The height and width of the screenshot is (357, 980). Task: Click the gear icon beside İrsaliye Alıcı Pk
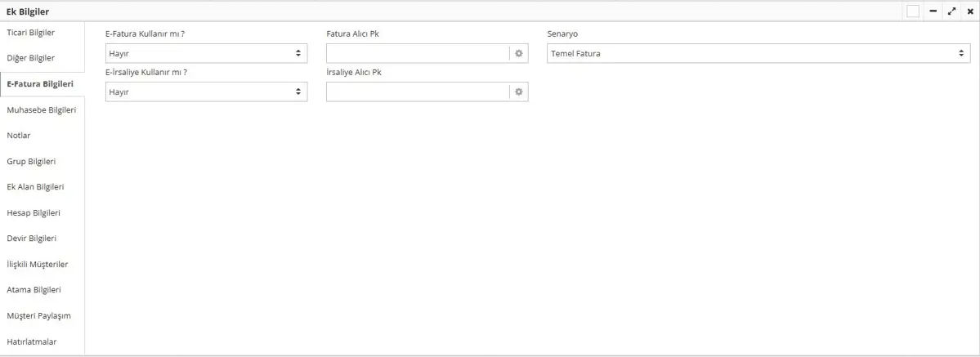(518, 92)
